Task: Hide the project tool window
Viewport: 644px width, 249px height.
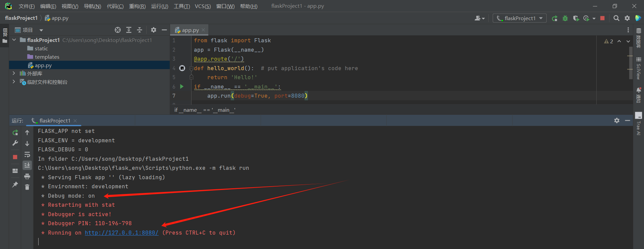Action: 164,30
